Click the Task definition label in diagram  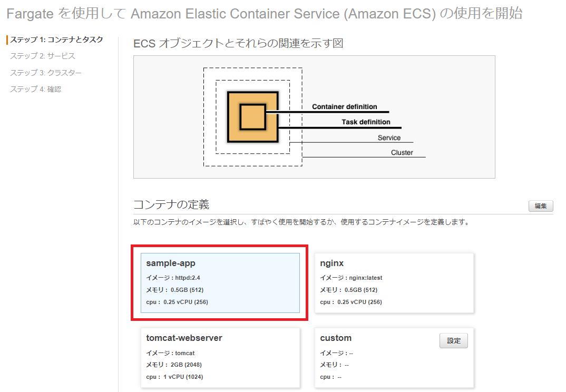[366, 122]
